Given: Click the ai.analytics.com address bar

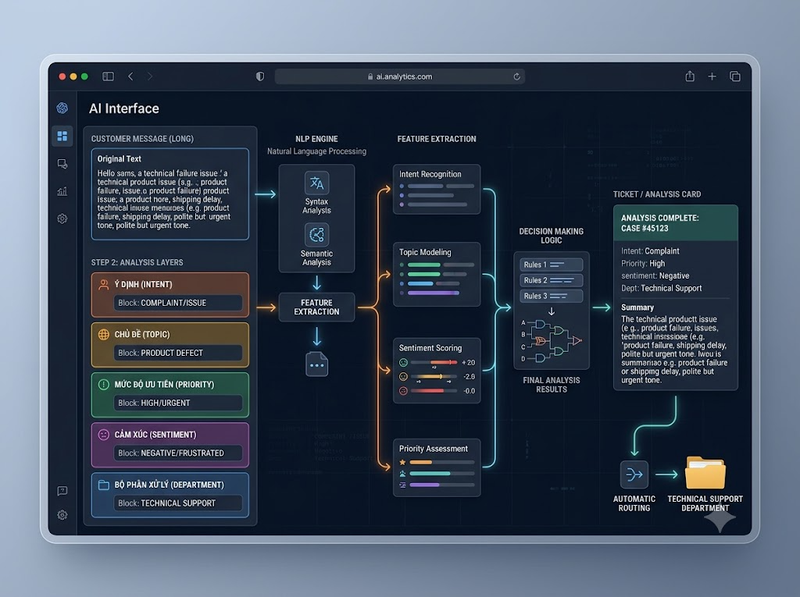Looking at the screenshot, I should click(400, 77).
